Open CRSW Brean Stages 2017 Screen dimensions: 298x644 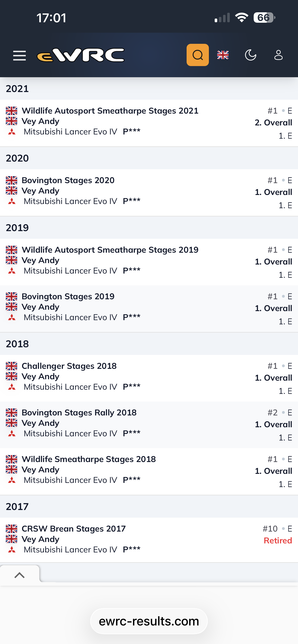pos(74,529)
